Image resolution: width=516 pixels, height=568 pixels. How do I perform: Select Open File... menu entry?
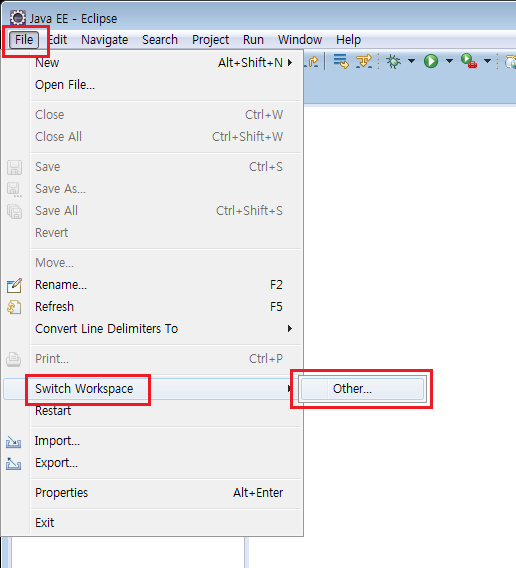pos(167,85)
